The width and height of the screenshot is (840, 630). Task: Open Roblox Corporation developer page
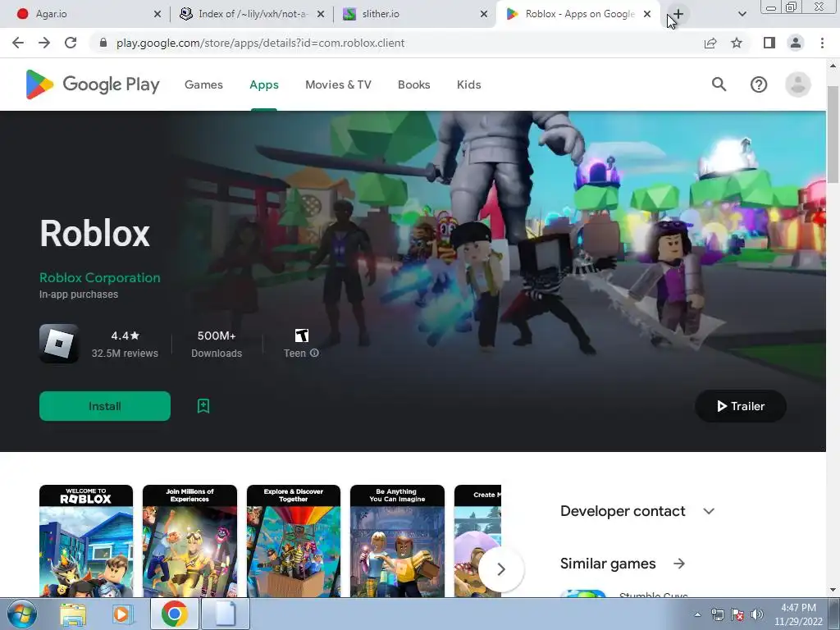pyautogui.click(x=99, y=277)
